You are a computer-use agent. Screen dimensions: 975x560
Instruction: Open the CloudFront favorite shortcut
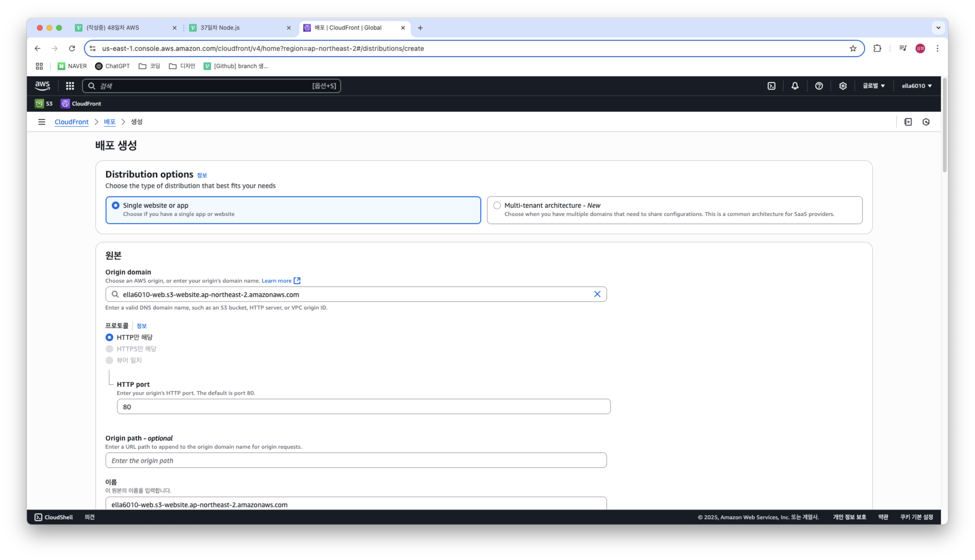coord(81,103)
